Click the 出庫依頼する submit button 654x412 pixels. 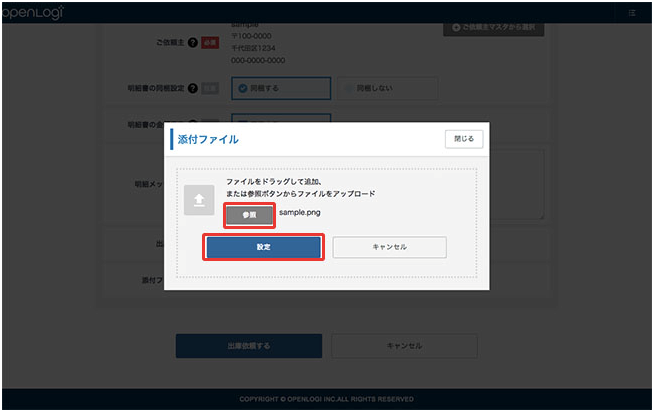tap(249, 346)
